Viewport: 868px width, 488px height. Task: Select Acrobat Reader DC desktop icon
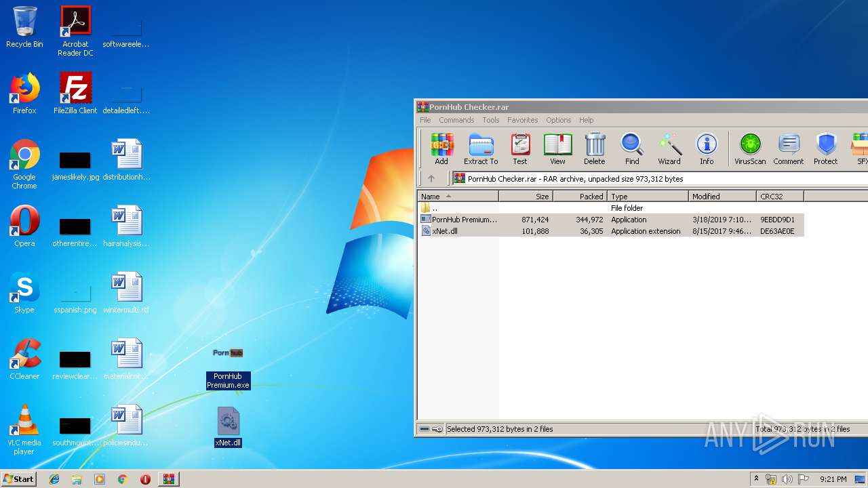point(75,31)
